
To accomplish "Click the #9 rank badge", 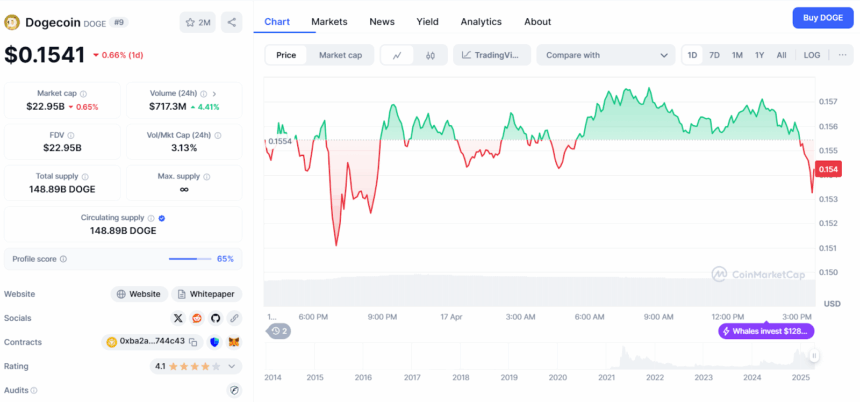I will 118,22.
